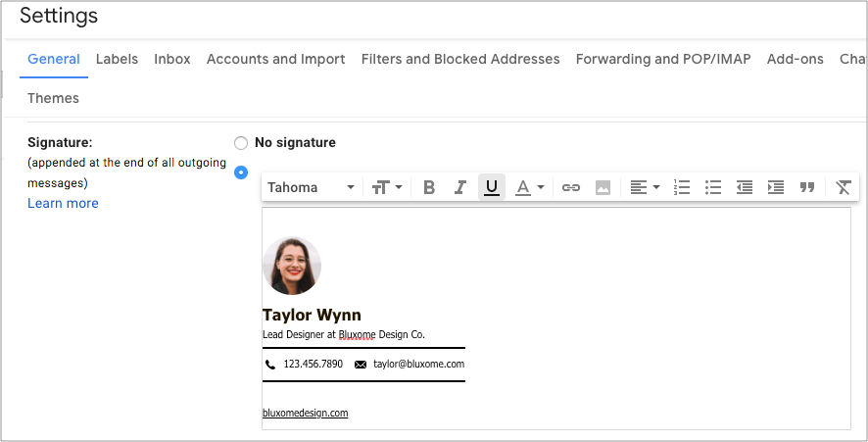Click the Lead Designer job title line

[x=344, y=334]
